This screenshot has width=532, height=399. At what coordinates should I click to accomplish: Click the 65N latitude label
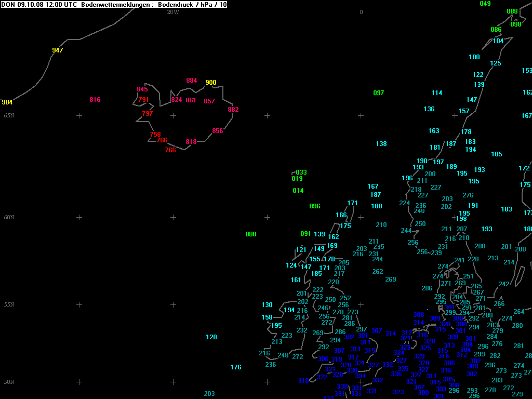(9, 115)
